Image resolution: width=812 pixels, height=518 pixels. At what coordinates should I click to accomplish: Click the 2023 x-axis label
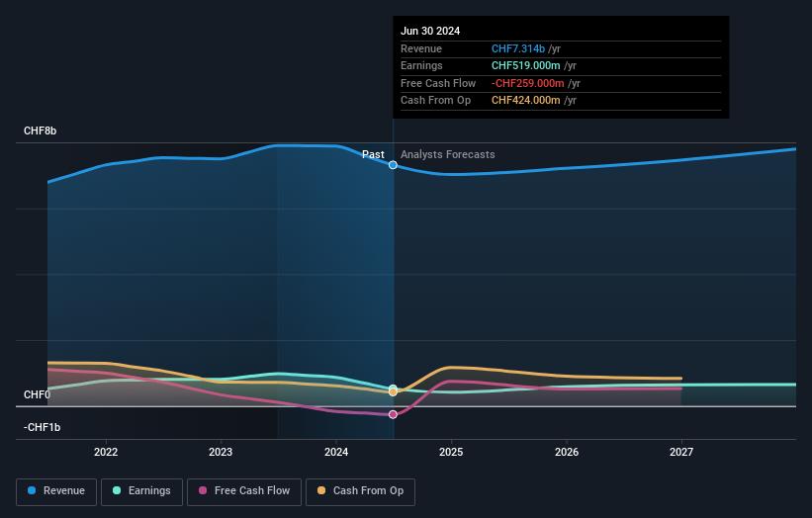[221, 453]
